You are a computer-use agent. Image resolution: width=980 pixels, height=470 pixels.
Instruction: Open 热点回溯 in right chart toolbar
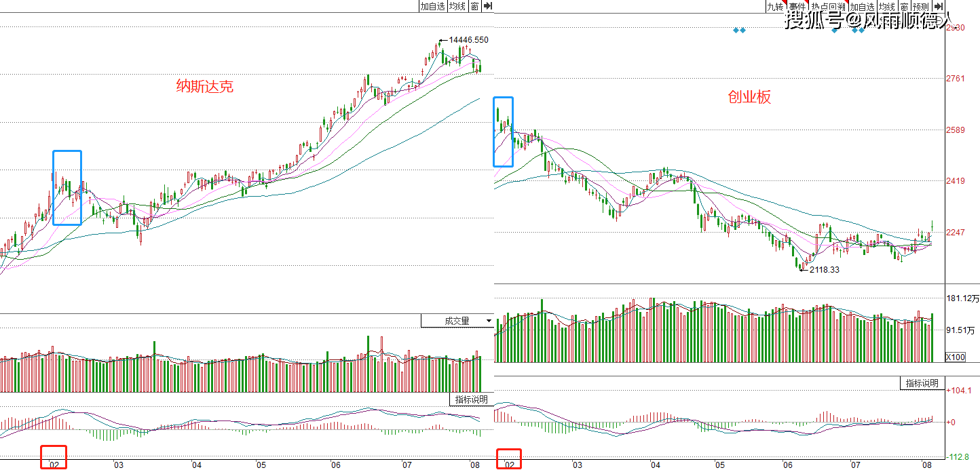(829, 6)
